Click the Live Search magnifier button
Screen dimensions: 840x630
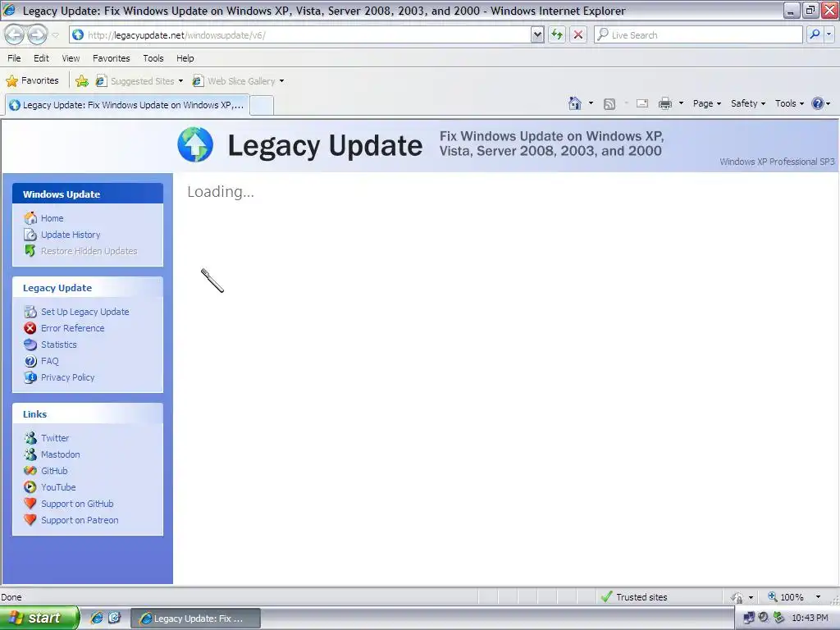(815, 34)
